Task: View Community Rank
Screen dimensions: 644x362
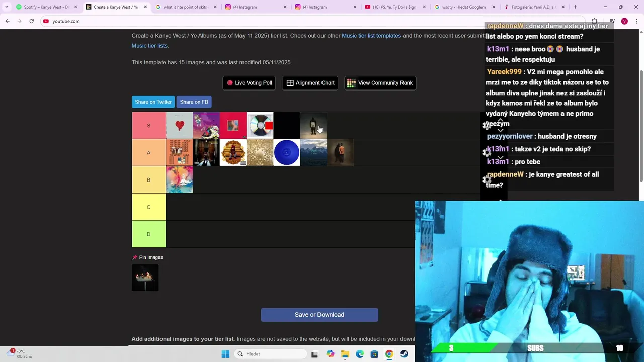Action: click(380, 83)
